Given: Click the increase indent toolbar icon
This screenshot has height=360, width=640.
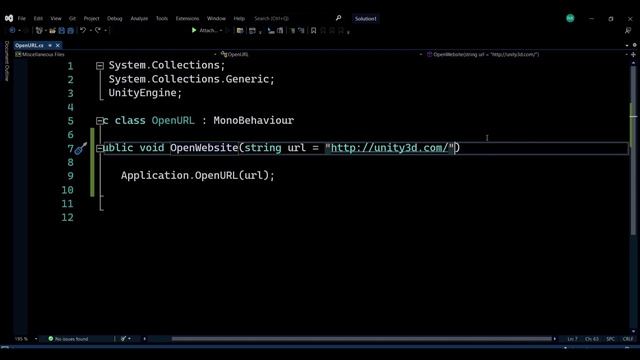Looking at the screenshot, I should (x=301, y=31).
